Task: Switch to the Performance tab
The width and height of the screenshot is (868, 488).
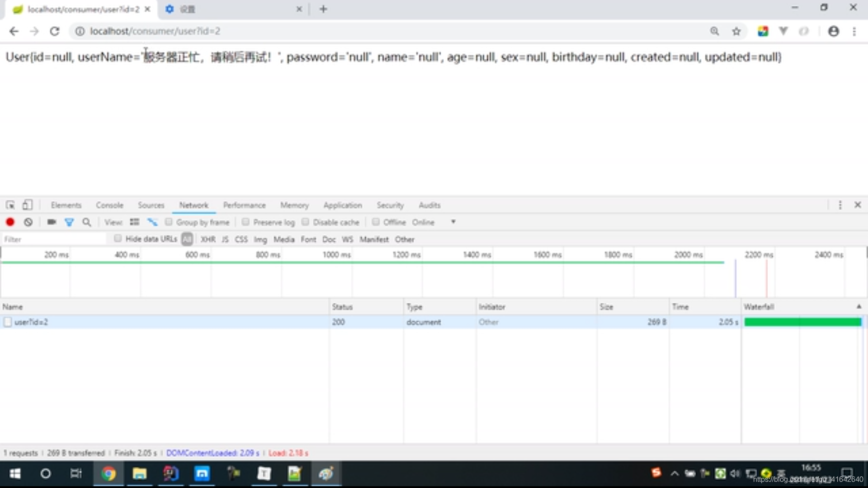Action: [x=244, y=205]
